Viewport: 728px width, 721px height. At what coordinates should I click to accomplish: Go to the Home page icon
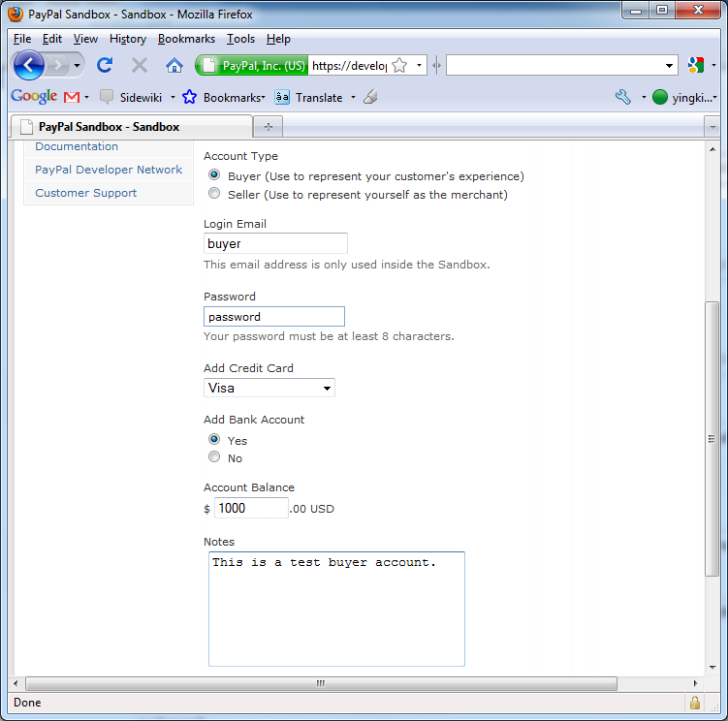[174, 65]
